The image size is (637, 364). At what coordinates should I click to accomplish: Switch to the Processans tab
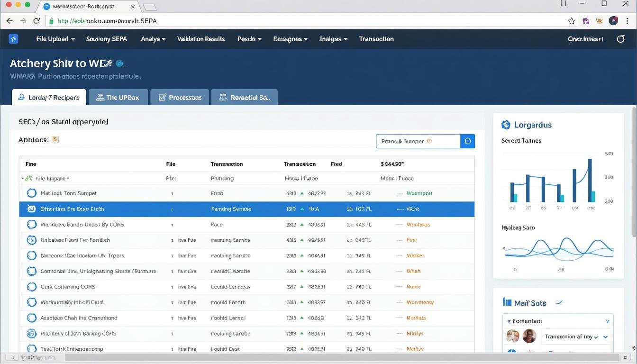click(180, 97)
